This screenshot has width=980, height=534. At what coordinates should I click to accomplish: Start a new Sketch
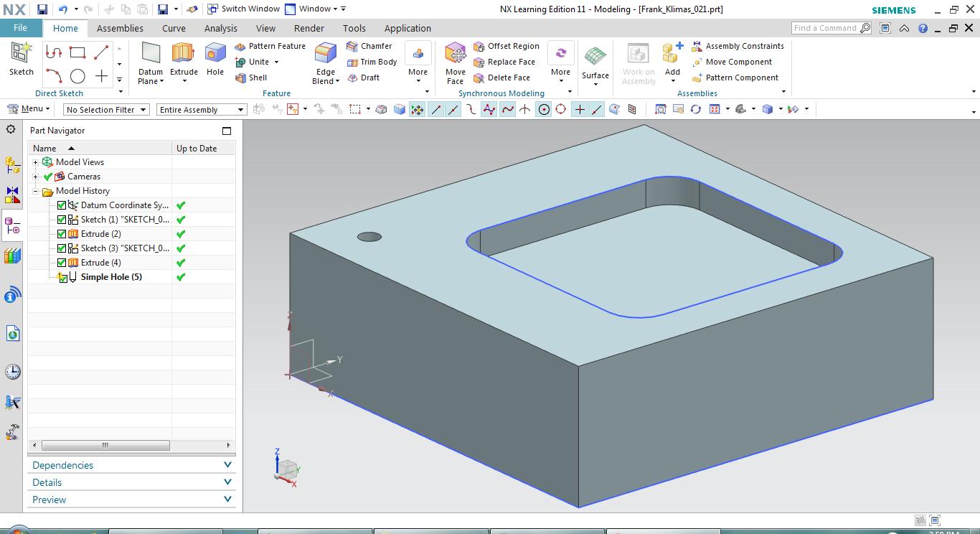point(22,55)
